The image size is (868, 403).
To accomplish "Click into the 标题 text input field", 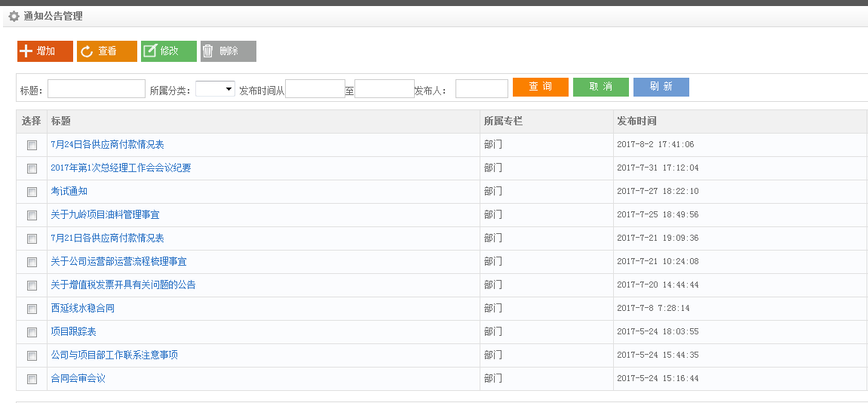I will pos(97,89).
